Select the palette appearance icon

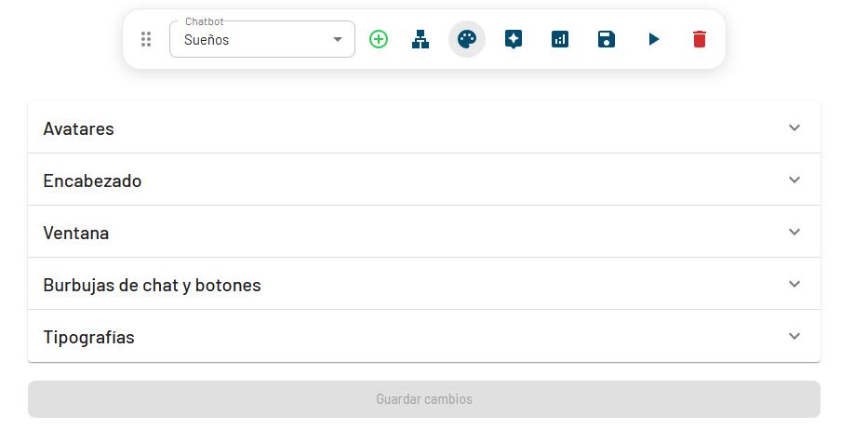pos(467,39)
